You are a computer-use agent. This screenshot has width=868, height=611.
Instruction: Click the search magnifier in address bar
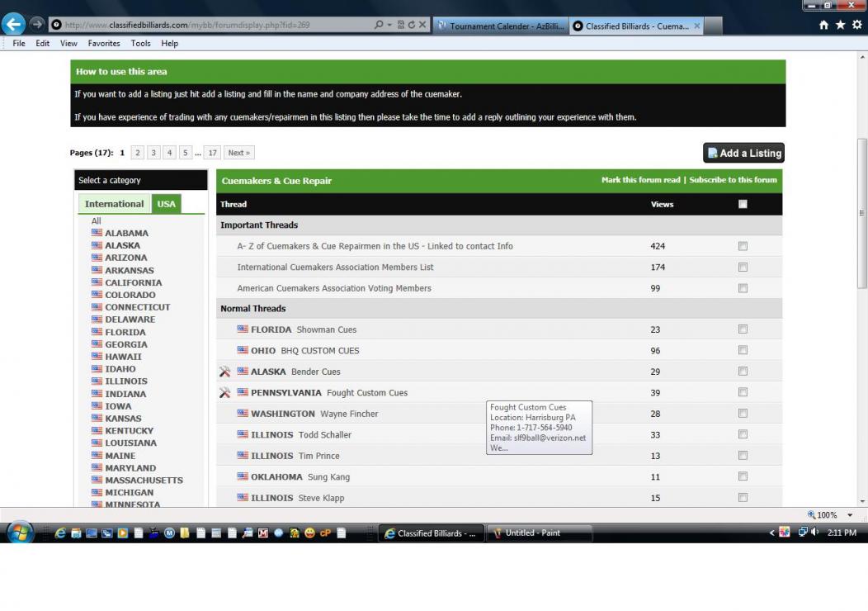[x=379, y=25]
